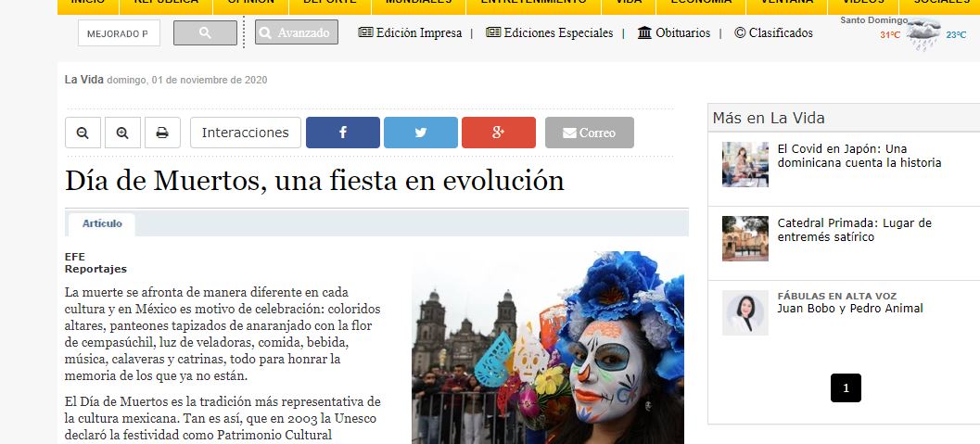Image resolution: width=980 pixels, height=444 pixels.
Task: Click the search text field
Action: [x=119, y=33]
